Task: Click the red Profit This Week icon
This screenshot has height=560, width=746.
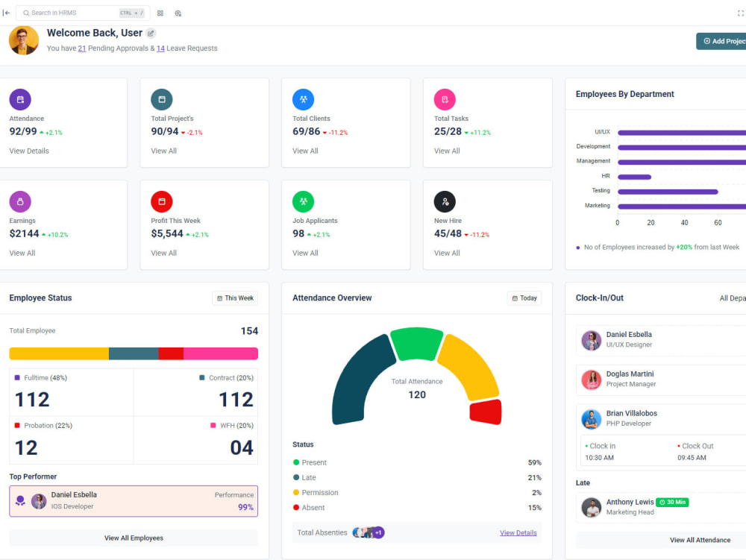Action: tap(162, 201)
